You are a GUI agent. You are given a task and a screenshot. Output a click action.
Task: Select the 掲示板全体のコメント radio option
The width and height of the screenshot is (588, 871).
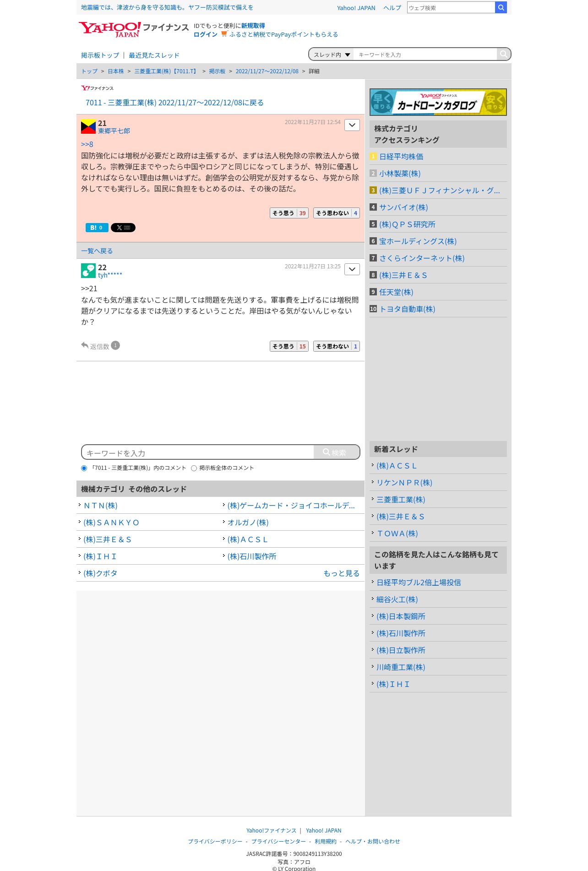(x=194, y=468)
